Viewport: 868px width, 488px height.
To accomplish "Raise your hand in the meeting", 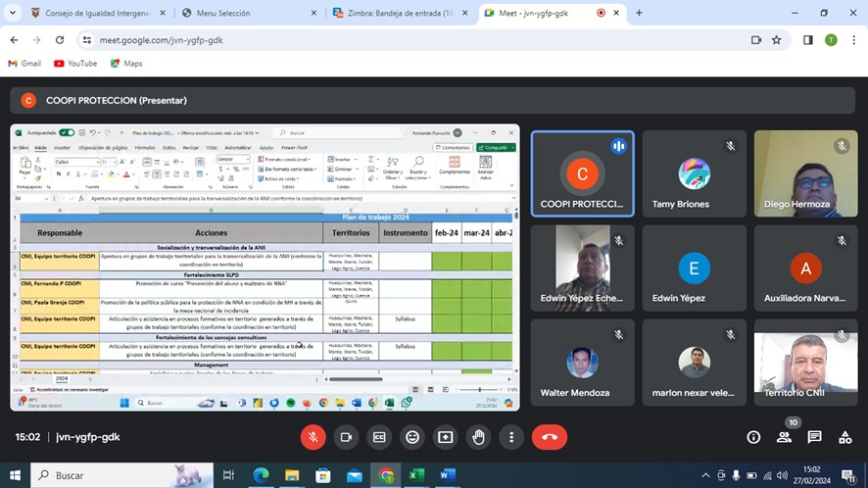I will pos(479,437).
